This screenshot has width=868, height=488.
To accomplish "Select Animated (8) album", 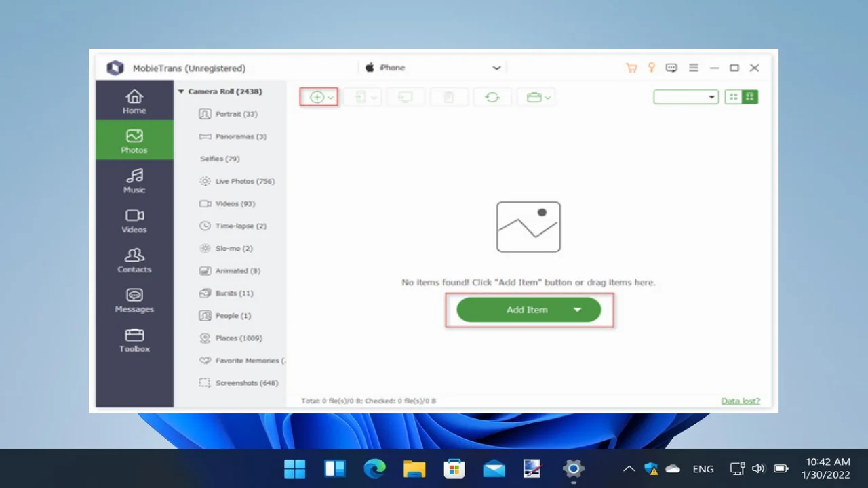I will point(229,271).
